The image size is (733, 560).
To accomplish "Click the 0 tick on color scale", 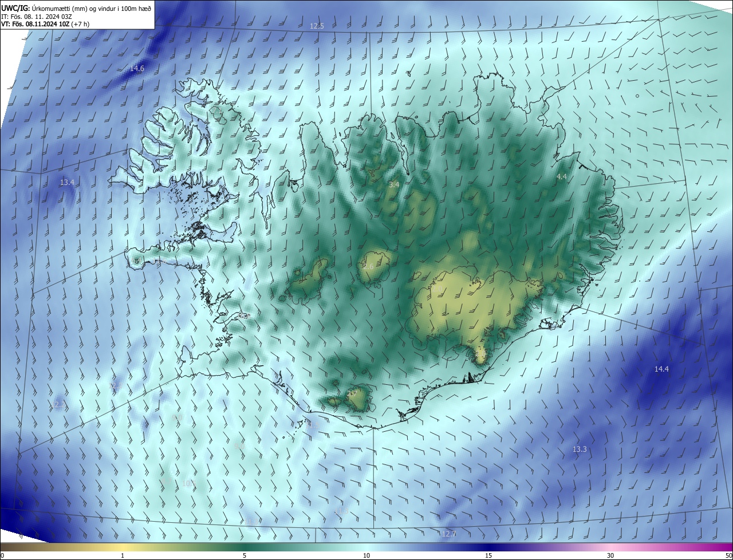I will pyautogui.click(x=2, y=555).
